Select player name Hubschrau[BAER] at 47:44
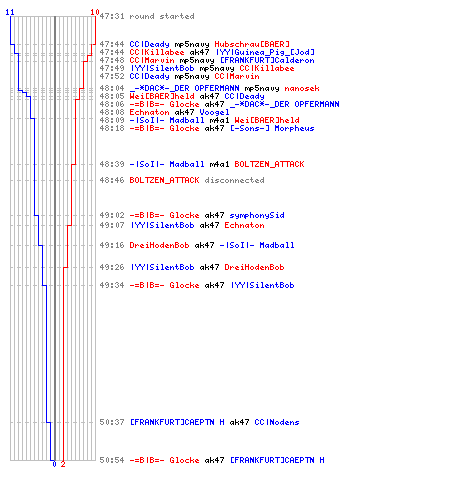The width and height of the screenshot is (450, 500). 252,44
